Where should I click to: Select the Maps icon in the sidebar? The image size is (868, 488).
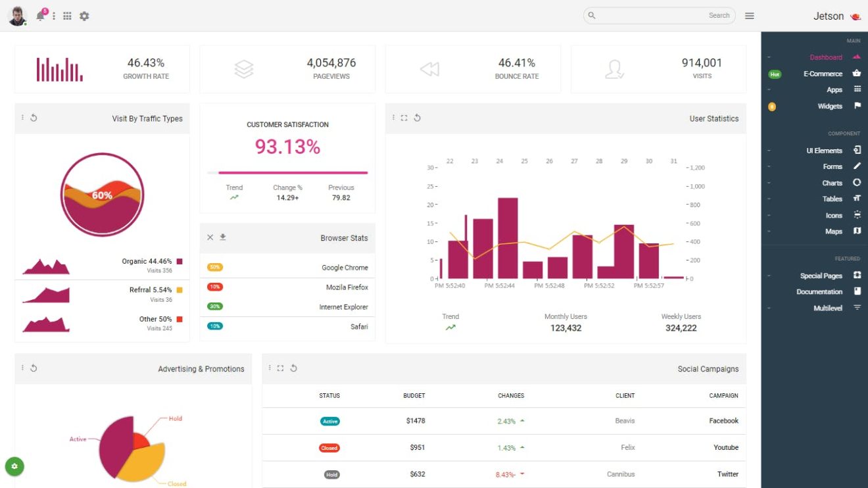(857, 232)
